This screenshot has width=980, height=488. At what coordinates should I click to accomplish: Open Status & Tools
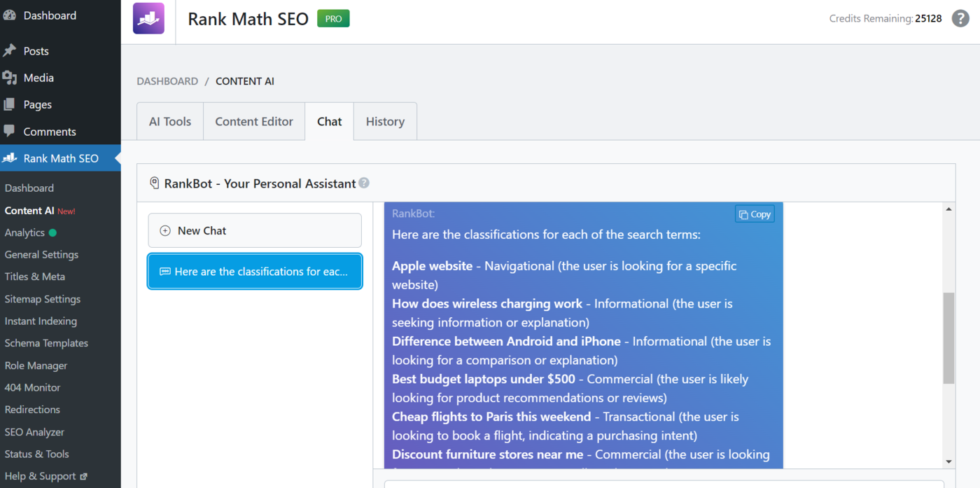pos(36,454)
